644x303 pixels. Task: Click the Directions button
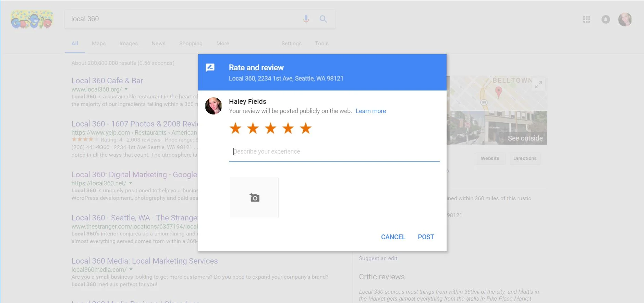[525, 158]
